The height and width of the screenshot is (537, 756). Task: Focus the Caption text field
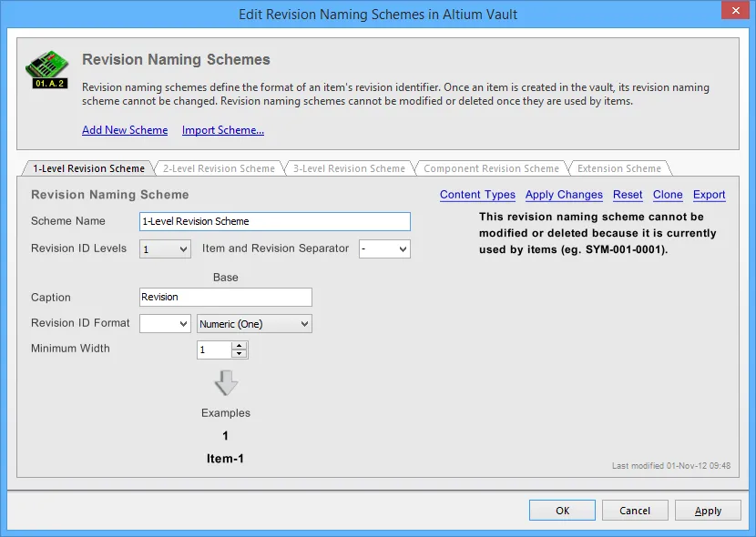click(226, 297)
